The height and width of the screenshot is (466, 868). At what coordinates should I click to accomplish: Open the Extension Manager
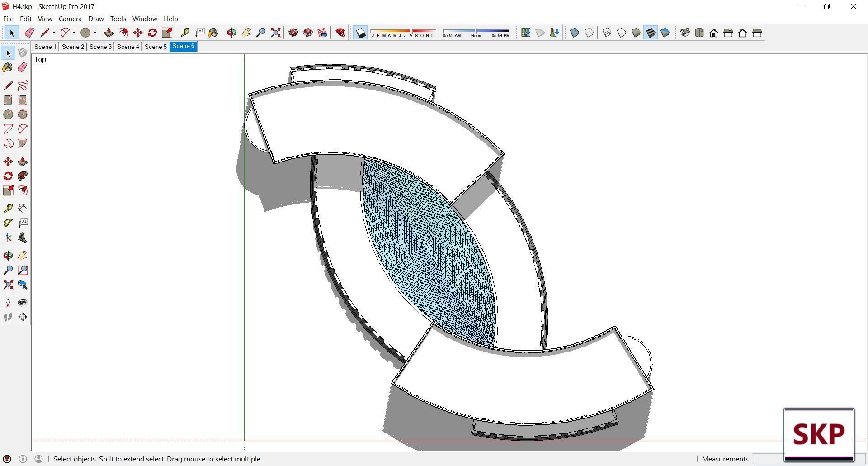340,33
